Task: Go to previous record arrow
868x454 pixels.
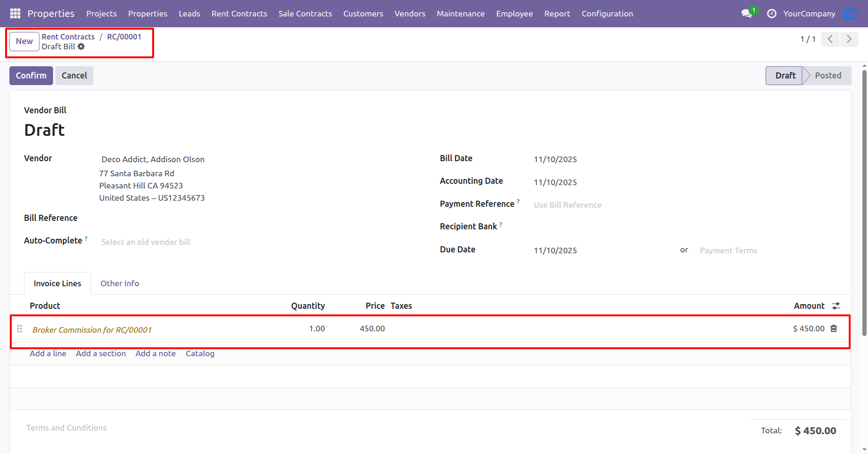Action: point(830,39)
